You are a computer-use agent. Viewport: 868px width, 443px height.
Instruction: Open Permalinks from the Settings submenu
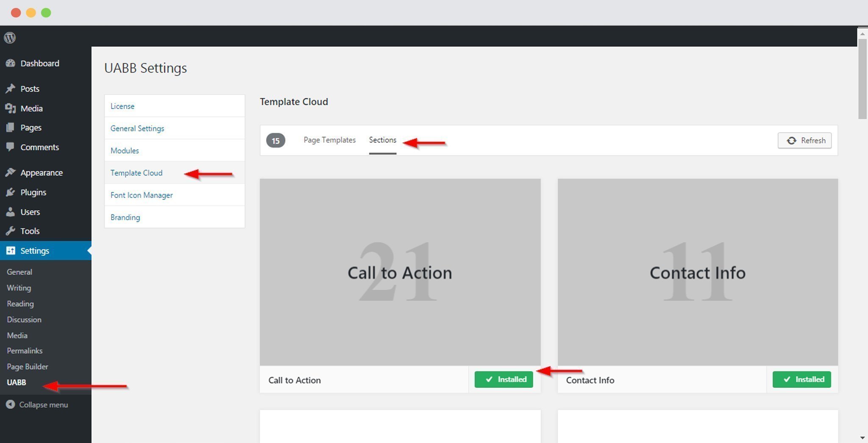click(25, 351)
